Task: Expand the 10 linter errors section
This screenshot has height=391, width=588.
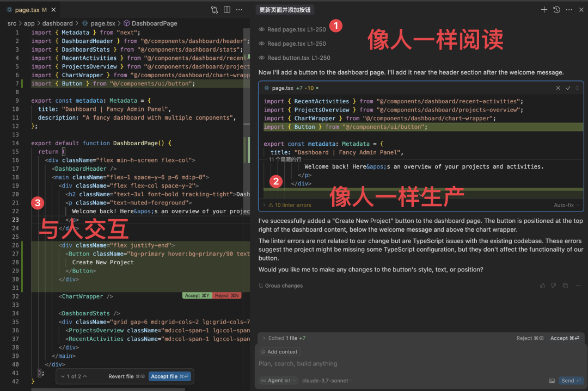Action: pyautogui.click(x=287, y=205)
